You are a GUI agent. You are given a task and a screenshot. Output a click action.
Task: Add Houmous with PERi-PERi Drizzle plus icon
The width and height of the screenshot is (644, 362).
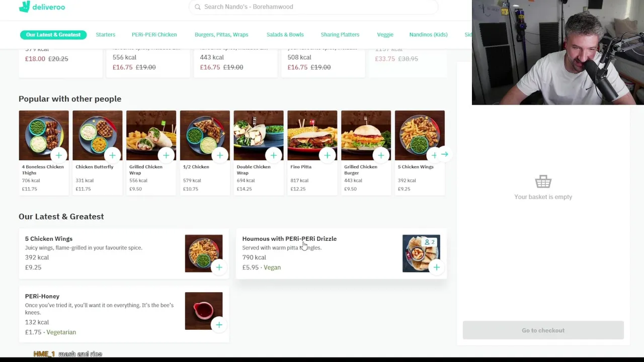click(437, 267)
